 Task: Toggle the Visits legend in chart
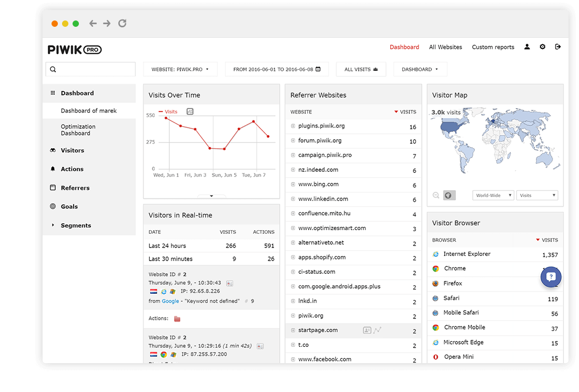[x=168, y=112]
